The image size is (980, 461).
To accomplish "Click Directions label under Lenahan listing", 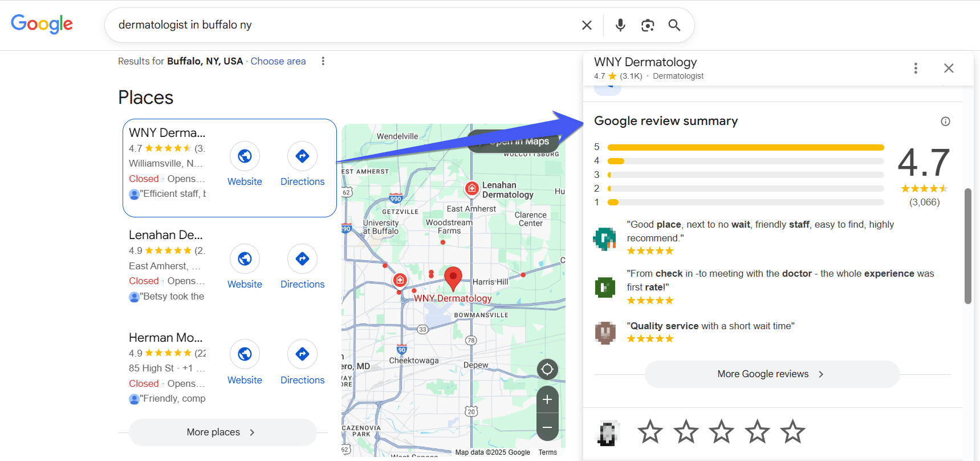I will pos(302,284).
